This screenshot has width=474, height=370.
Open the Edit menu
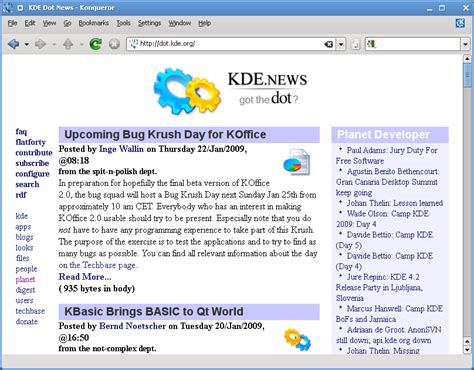click(30, 23)
